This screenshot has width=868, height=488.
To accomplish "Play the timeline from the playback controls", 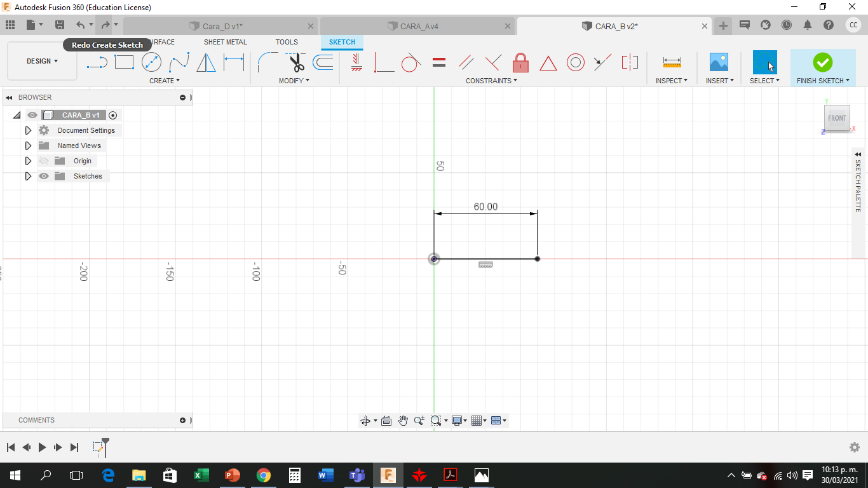I will point(42,447).
